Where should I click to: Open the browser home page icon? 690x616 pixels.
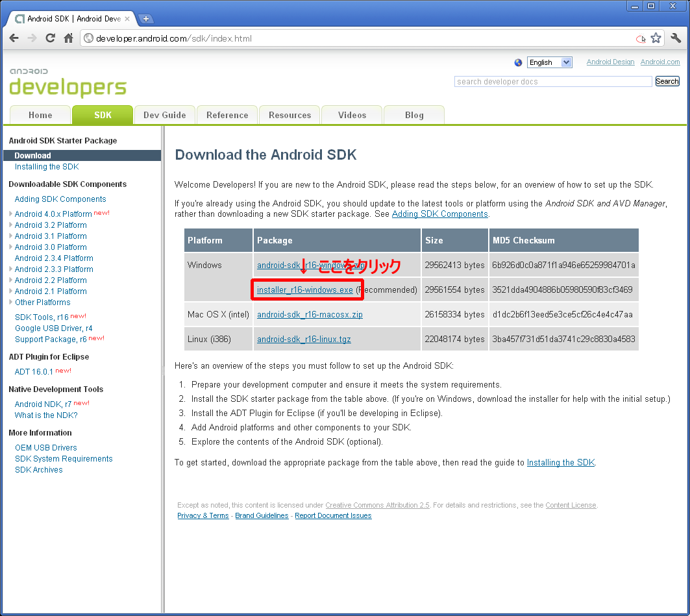(x=68, y=38)
